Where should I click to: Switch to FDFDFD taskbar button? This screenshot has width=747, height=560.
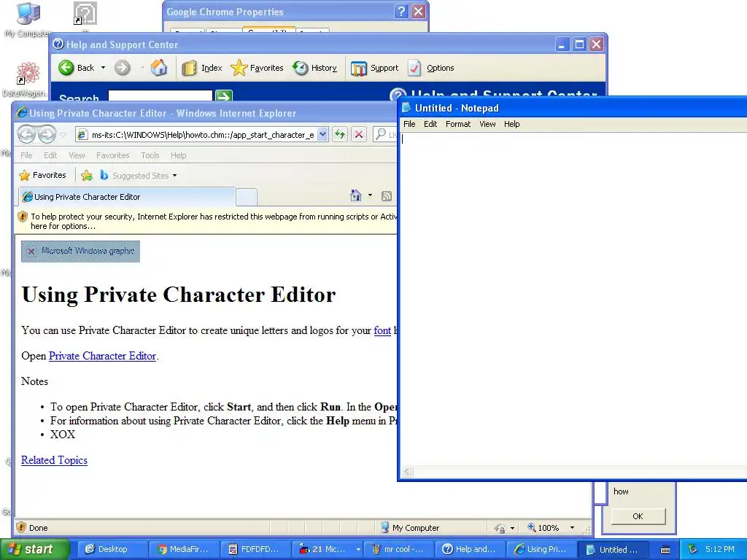pyautogui.click(x=256, y=549)
